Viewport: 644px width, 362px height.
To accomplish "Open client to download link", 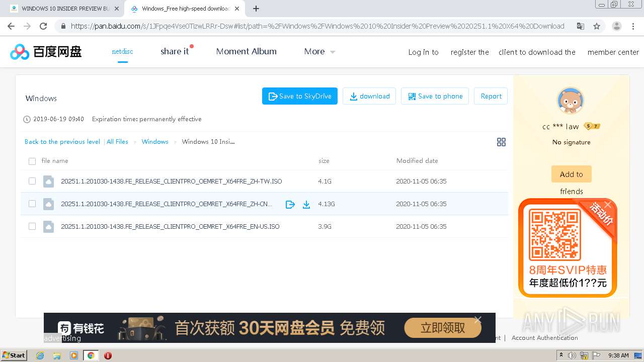I will point(537,52).
